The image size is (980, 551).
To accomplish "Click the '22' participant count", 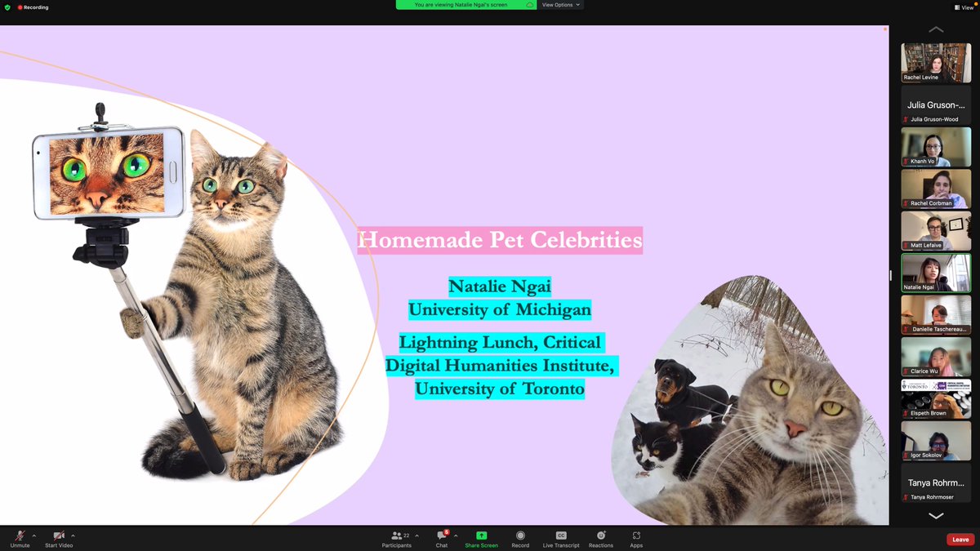I will pos(407,535).
